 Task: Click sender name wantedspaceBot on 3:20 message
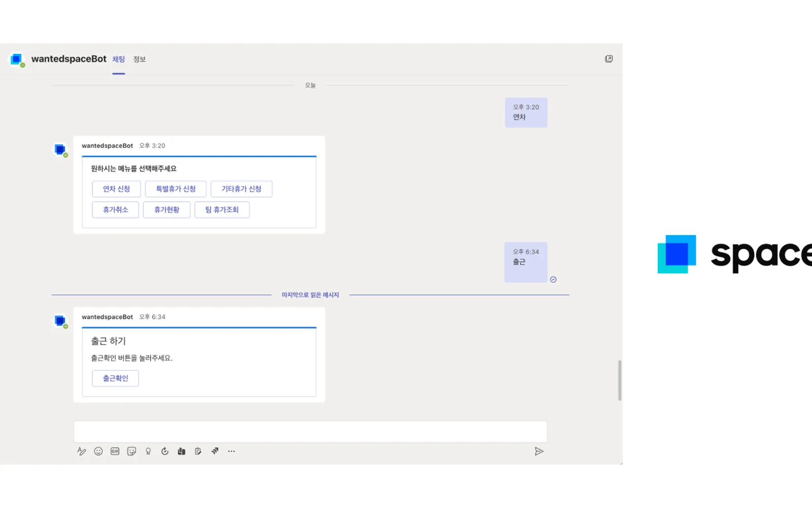tap(107, 146)
